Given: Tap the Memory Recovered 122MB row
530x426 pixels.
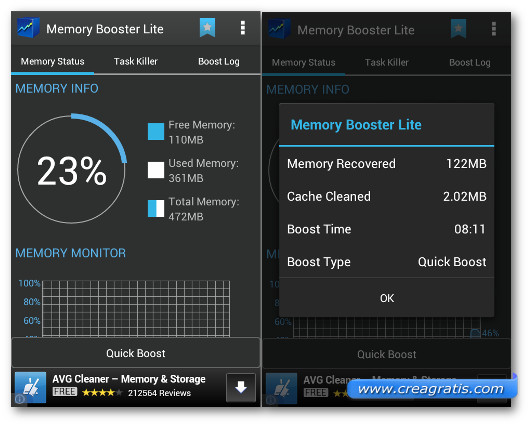Looking at the screenshot, I should coord(387,164).
